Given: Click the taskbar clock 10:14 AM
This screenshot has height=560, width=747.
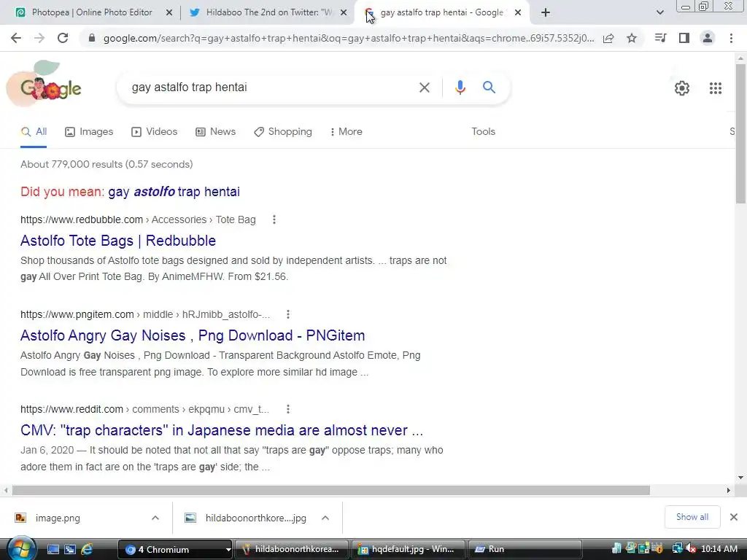Looking at the screenshot, I should pos(719,549).
